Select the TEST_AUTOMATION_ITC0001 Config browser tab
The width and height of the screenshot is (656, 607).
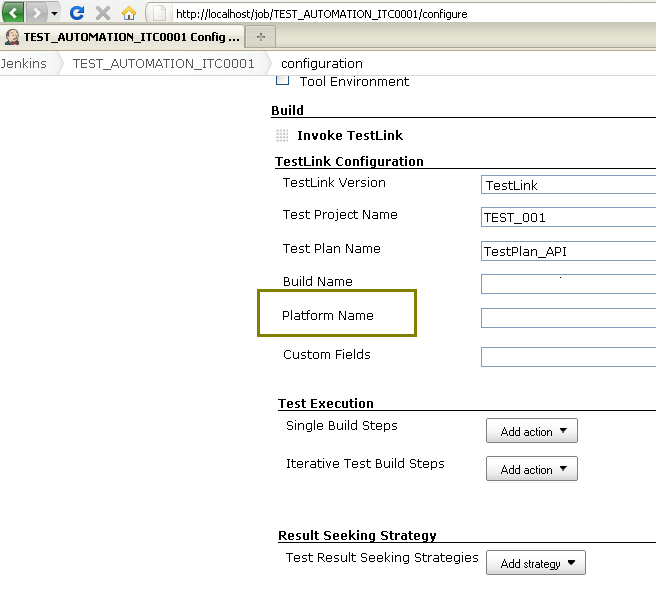pyautogui.click(x=122, y=37)
